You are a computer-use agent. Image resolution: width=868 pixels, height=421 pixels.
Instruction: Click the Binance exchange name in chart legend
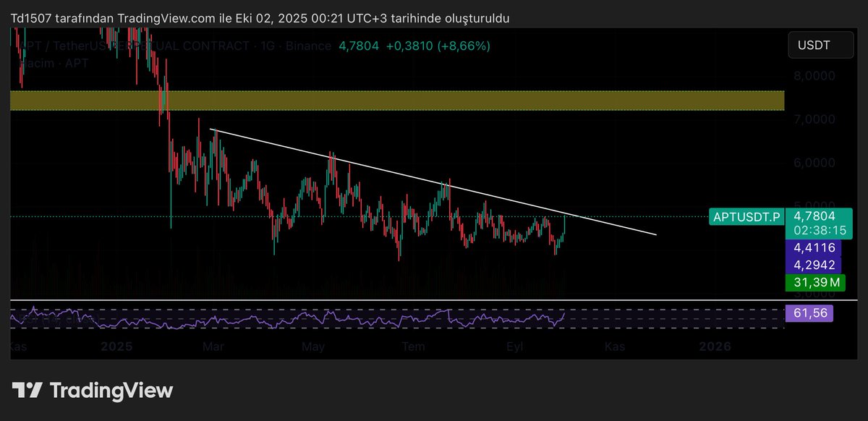click(x=307, y=46)
